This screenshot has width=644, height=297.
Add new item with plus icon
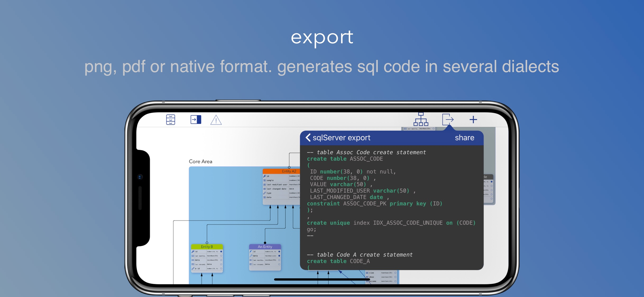(x=473, y=120)
